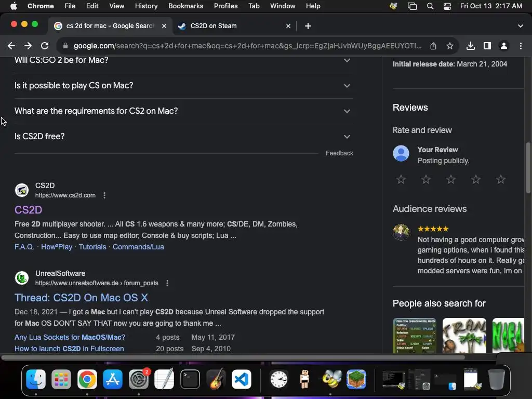Go forward with the forward arrow
The width and height of the screenshot is (532, 399).
(x=28, y=46)
